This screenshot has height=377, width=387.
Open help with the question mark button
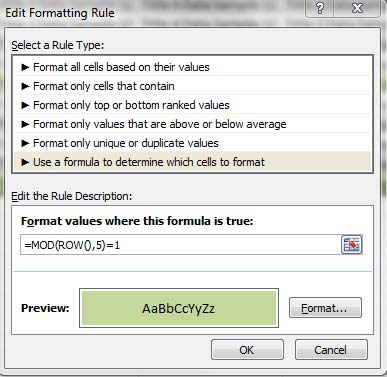[319, 8]
